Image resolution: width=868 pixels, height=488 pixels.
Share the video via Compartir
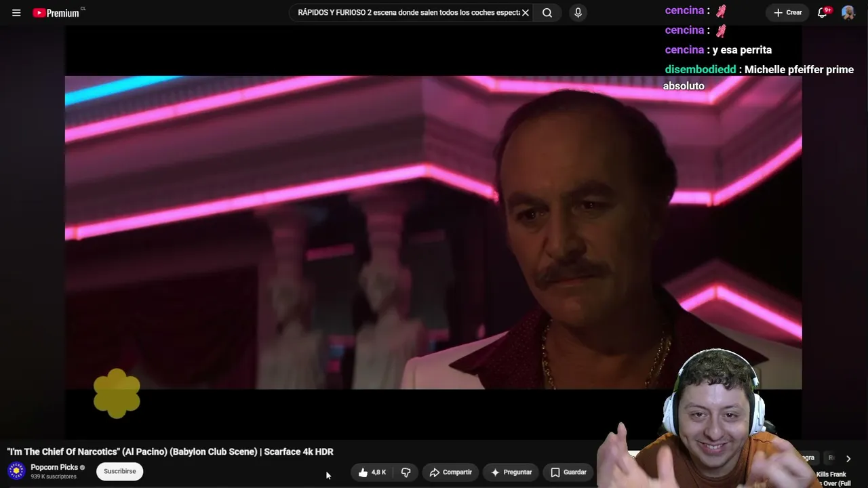(x=451, y=472)
